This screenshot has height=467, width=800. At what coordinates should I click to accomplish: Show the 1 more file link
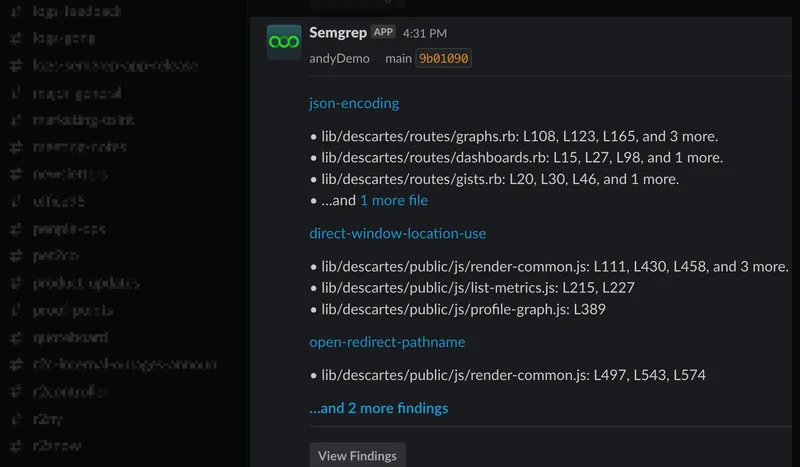click(394, 200)
